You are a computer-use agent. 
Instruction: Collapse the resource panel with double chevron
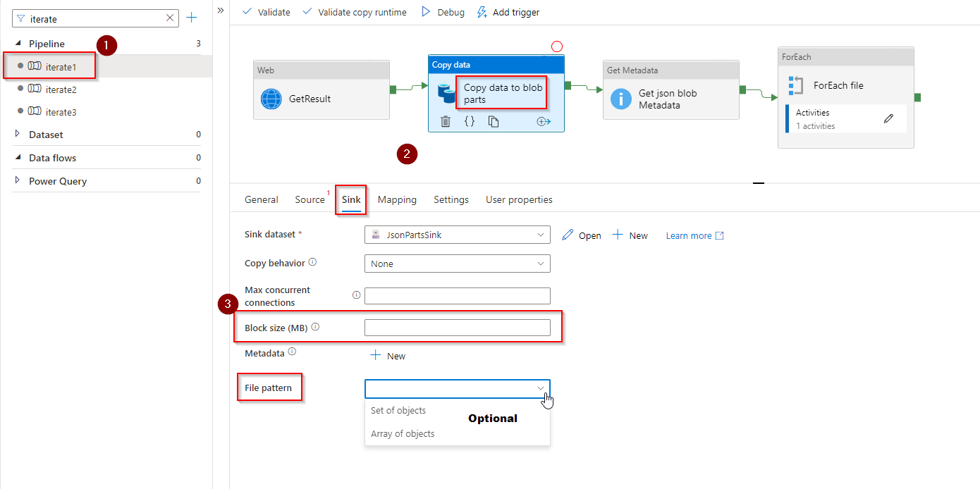(x=221, y=11)
